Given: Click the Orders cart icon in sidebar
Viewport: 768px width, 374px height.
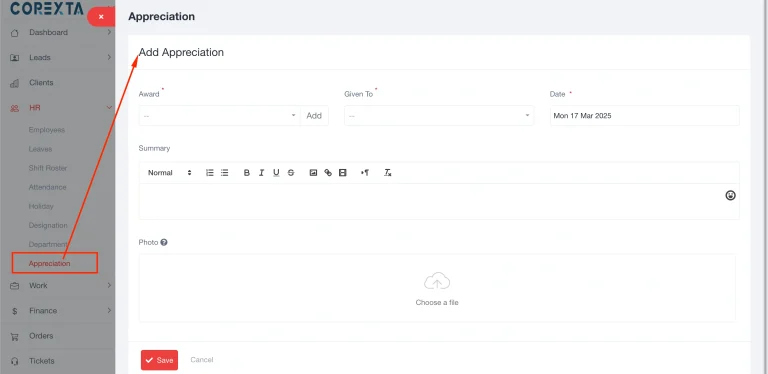Looking at the screenshot, I should 15,336.
